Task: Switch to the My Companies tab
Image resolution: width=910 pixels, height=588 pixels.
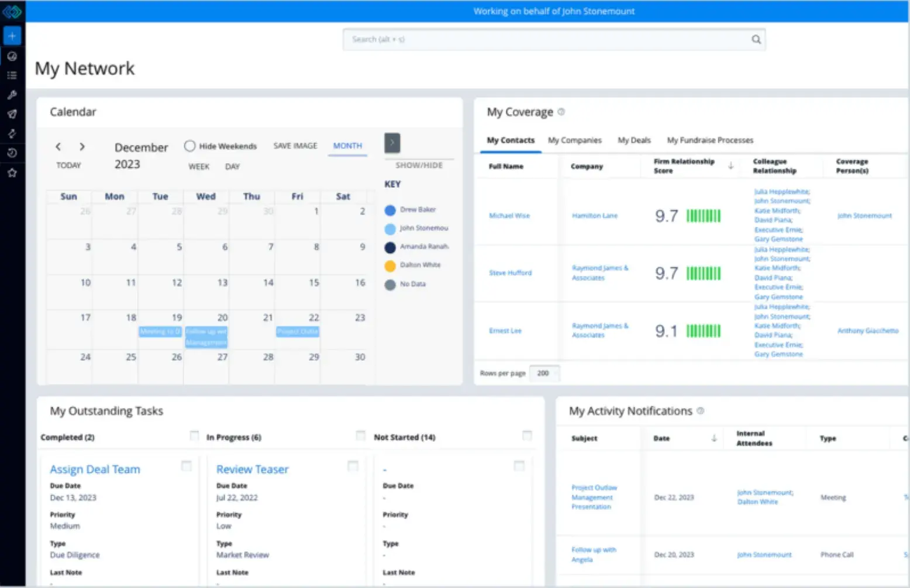Action: (574, 140)
